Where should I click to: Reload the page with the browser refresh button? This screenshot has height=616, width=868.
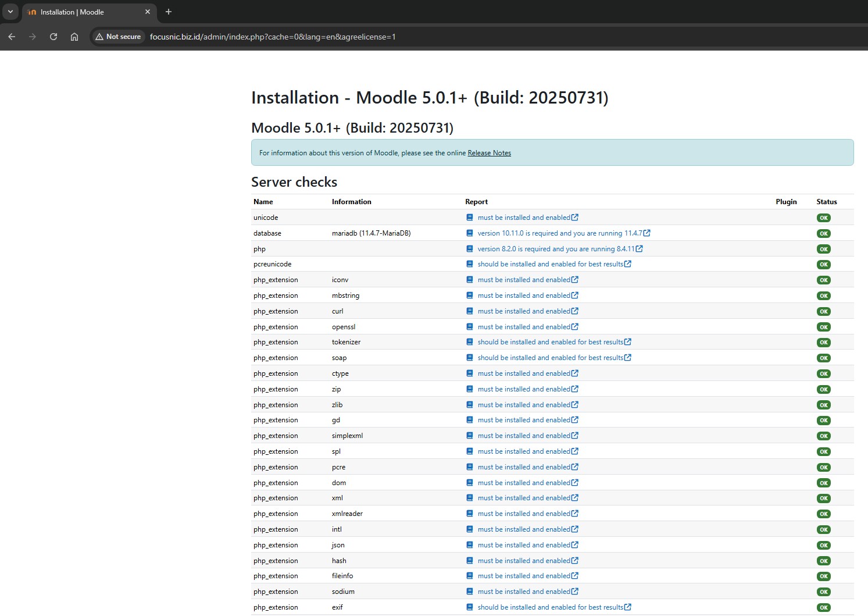pos(53,37)
